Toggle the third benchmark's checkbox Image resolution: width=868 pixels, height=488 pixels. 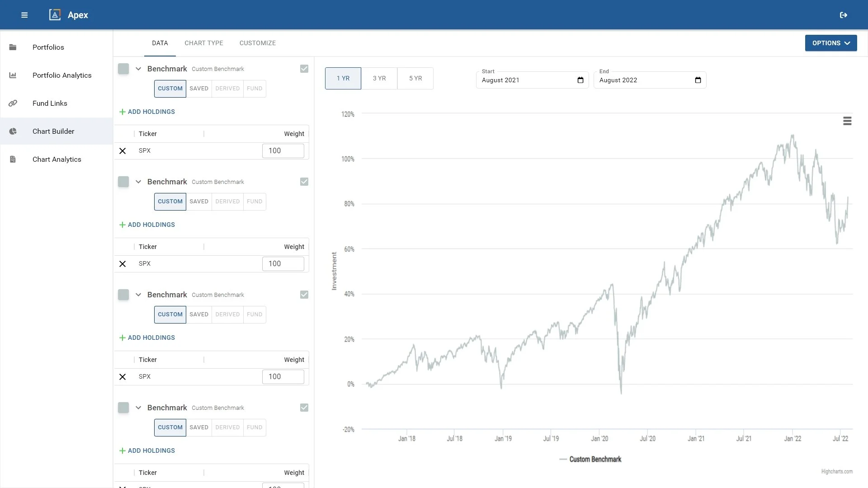click(304, 295)
